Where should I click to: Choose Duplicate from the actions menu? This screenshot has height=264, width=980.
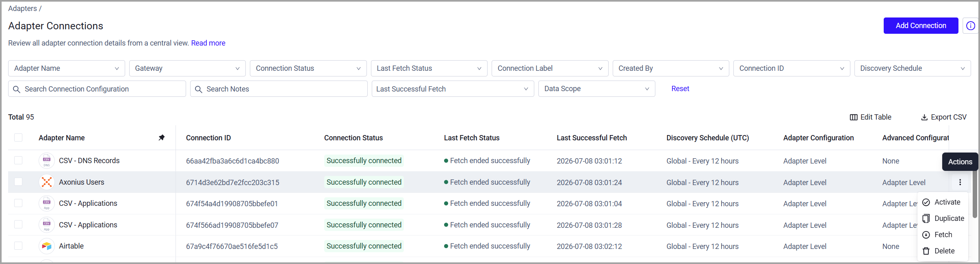coord(943,218)
